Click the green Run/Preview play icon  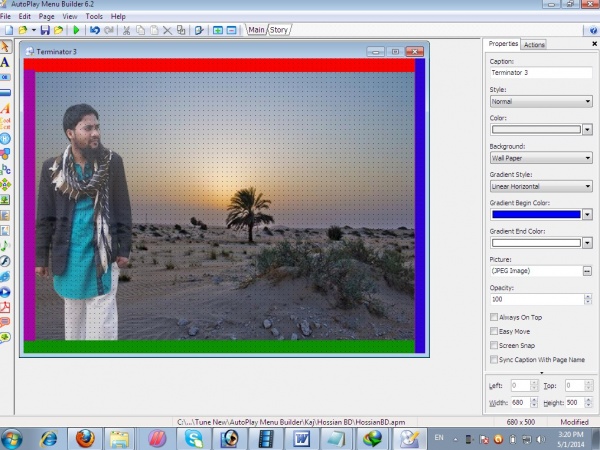click(x=76, y=30)
